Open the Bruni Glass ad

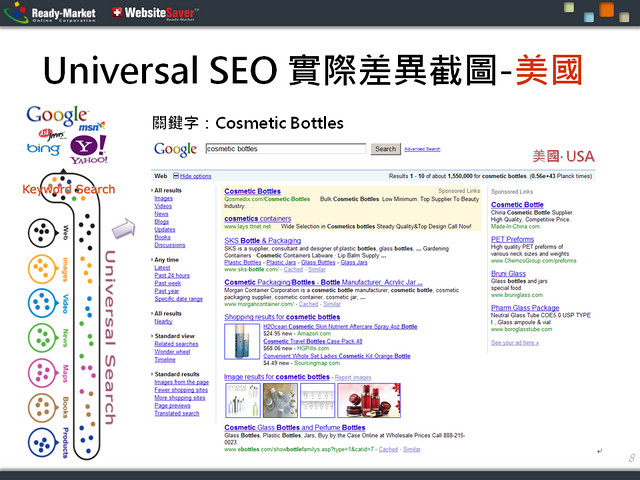(x=508, y=274)
